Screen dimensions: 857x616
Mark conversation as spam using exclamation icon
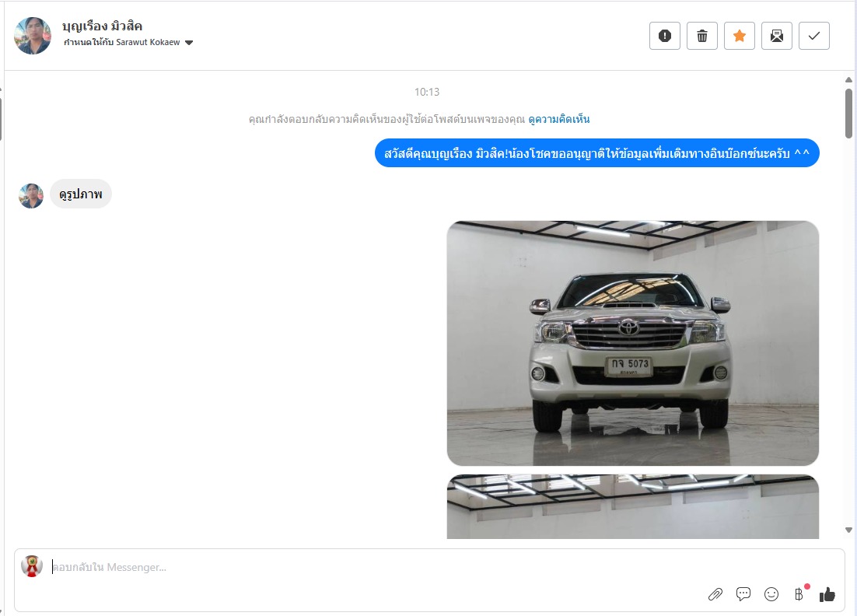pos(665,36)
